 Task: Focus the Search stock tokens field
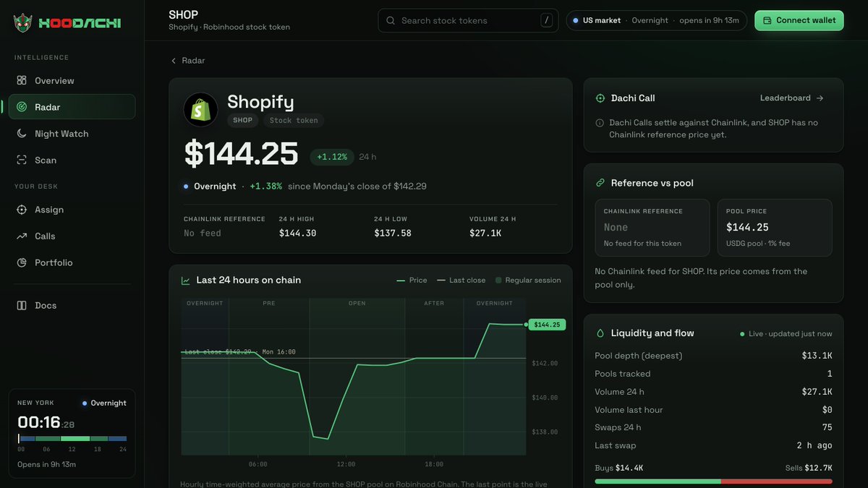pos(468,20)
